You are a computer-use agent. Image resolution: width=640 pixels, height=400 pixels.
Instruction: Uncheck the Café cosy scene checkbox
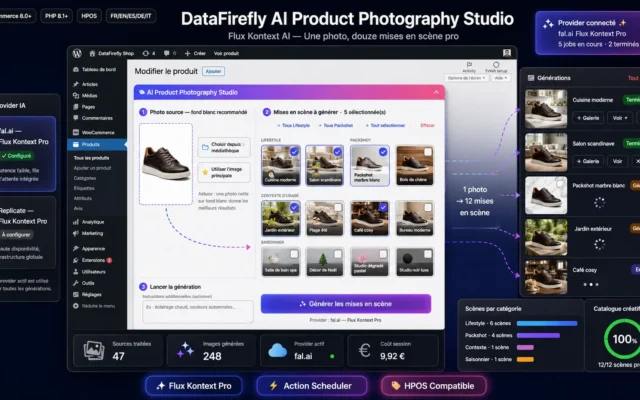click(383, 207)
